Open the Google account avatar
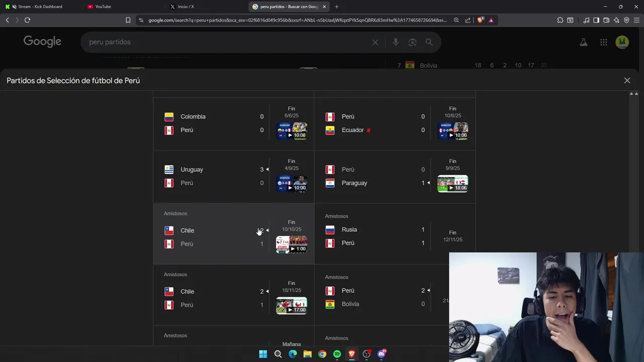Image resolution: width=644 pixels, height=362 pixels. click(x=622, y=42)
